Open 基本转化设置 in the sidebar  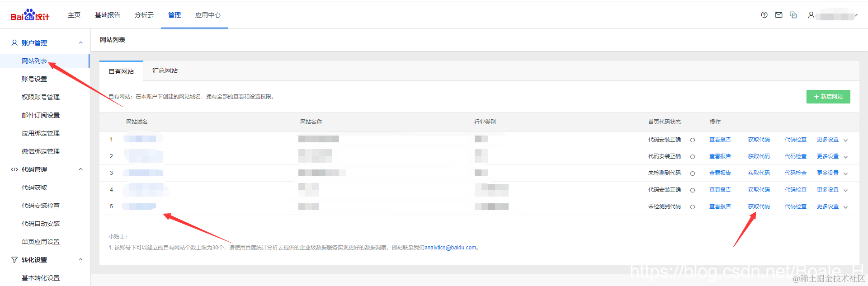[41, 278]
